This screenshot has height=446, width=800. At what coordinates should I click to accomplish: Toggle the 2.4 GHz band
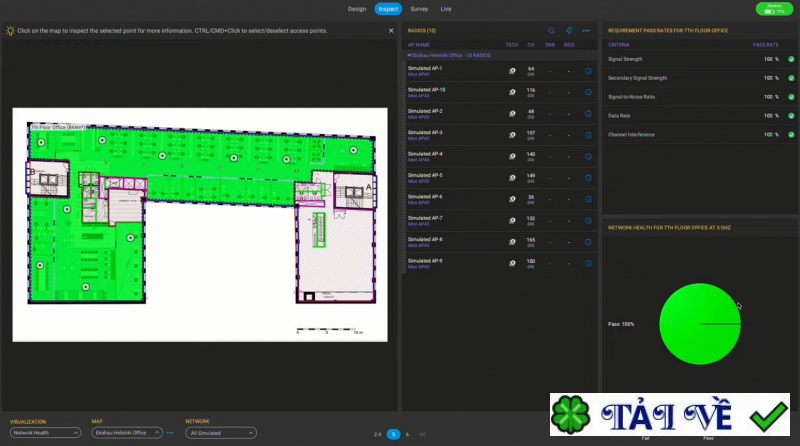coord(378,434)
